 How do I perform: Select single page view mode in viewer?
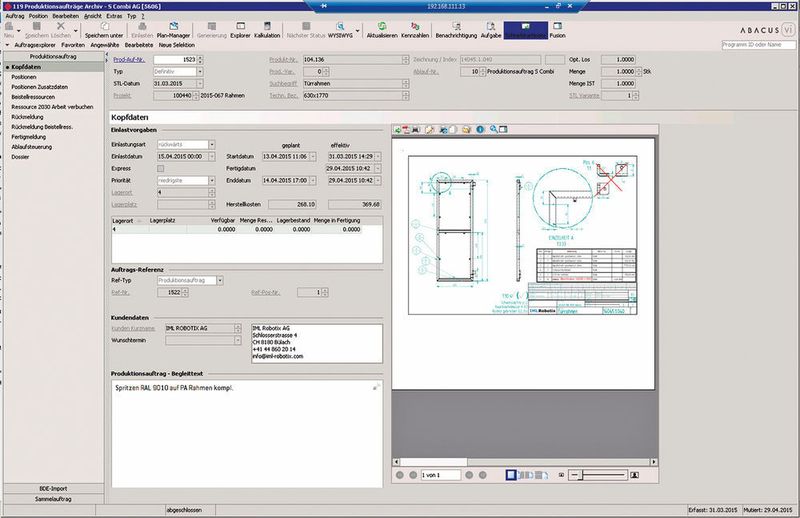click(511, 475)
